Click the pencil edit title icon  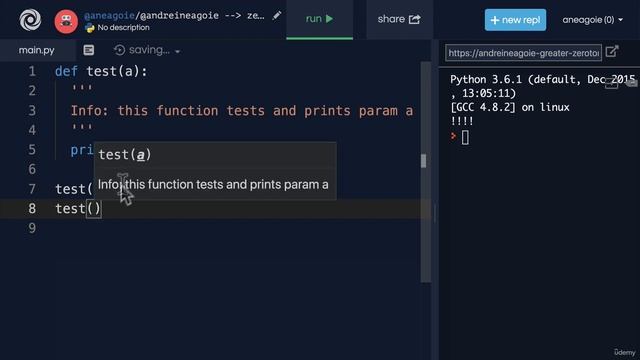(277, 16)
